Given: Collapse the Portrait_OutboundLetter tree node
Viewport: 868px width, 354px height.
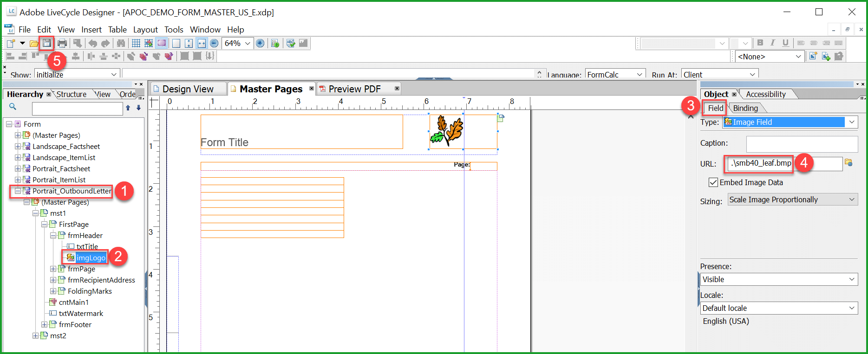Looking at the screenshot, I should coord(18,191).
